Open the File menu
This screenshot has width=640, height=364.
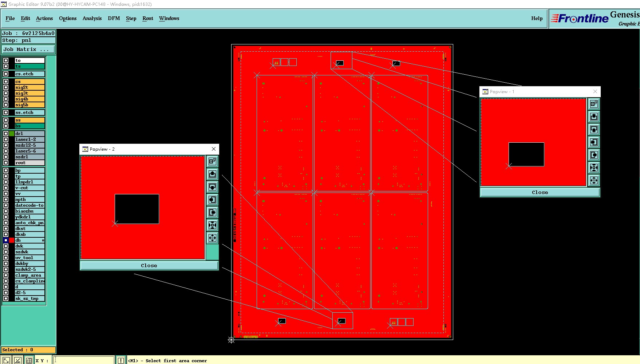tap(10, 18)
